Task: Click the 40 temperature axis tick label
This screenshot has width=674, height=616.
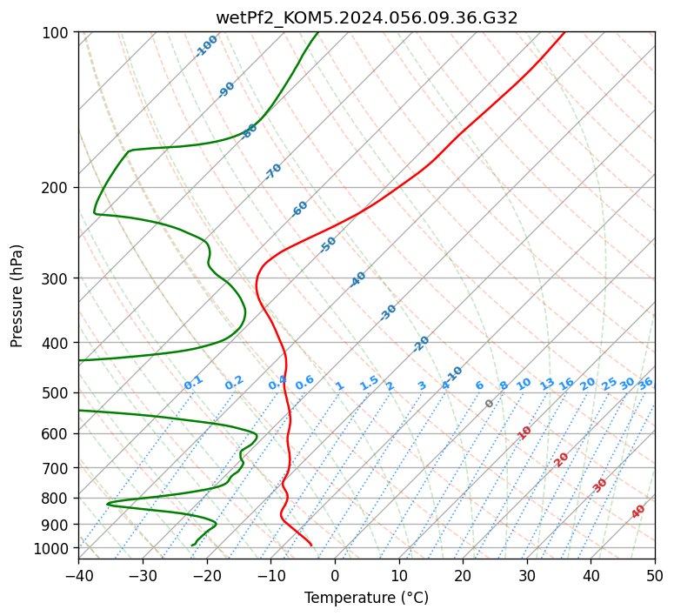Action: coord(591,575)
